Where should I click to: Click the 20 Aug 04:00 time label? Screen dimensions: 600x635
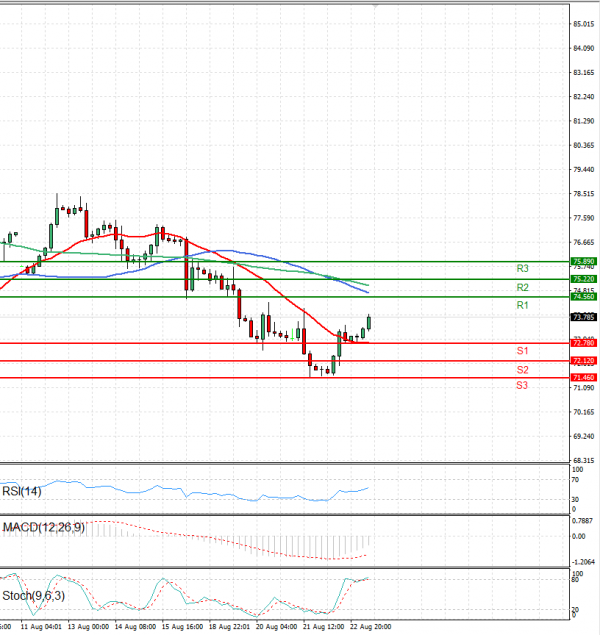277,627
